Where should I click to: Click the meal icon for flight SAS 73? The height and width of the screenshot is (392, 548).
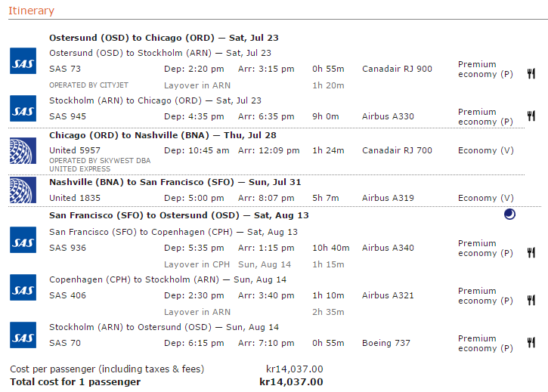point(531,73)
